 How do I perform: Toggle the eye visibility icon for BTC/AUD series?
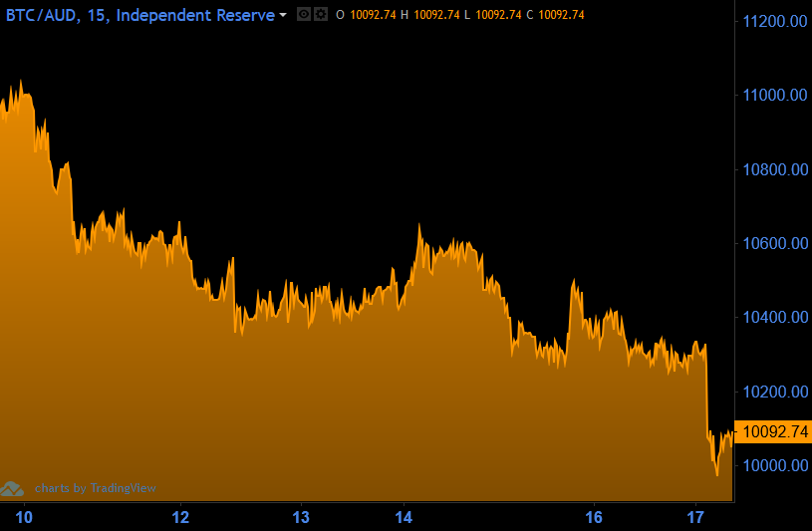(304, 15)
